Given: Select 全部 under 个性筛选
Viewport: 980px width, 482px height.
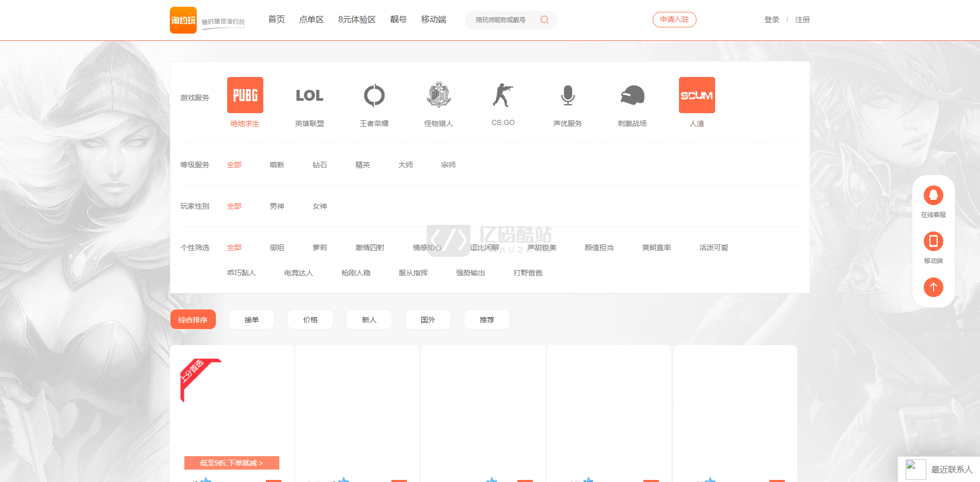Looking at the screenshot, I should [234, 247].
